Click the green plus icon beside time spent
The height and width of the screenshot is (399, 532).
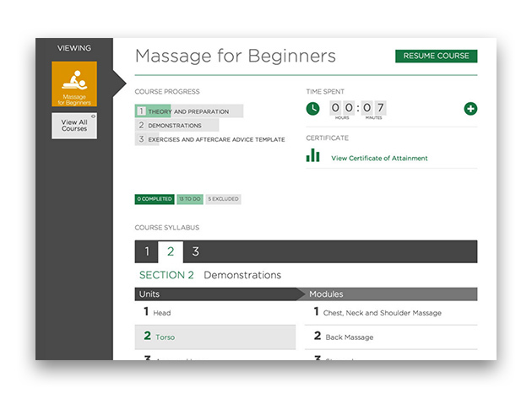coord(470,109)
